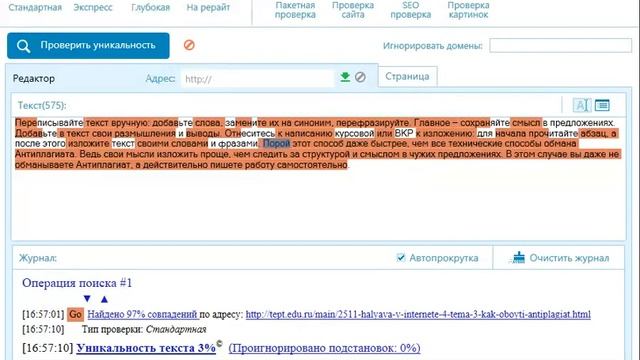This screenshot has width=640, height=360.
Task: Click the magnifier icon on the check button
Action: 23,46
